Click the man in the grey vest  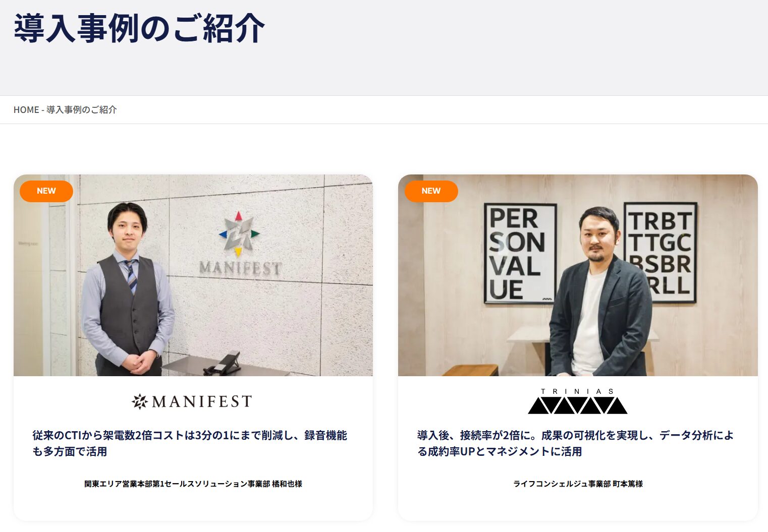(x=128, y=290)
